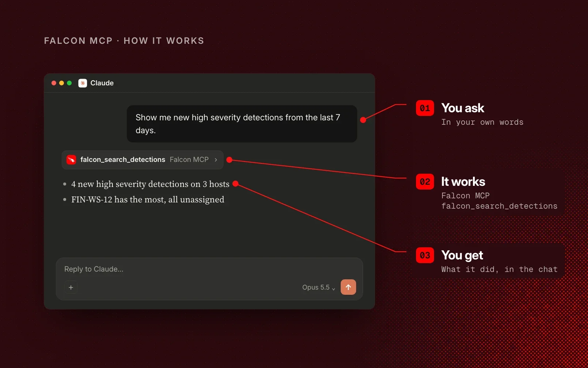Image resolution: width=588 pixels, height=368 pixels.
Task: Close the Claude window with red button
Action: click(x=54, y=83)
